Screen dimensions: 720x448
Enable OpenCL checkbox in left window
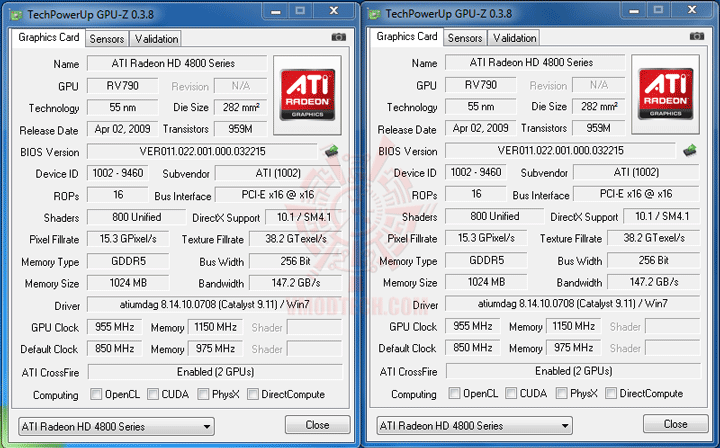tap(96, 394)
